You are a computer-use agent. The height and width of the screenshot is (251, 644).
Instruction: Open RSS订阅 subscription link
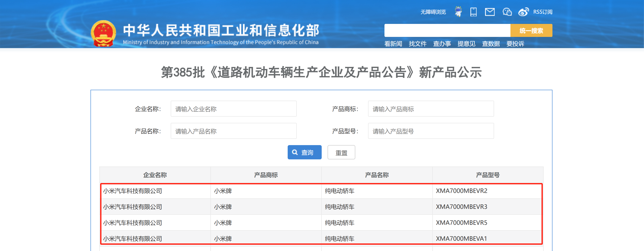point(543,12)
